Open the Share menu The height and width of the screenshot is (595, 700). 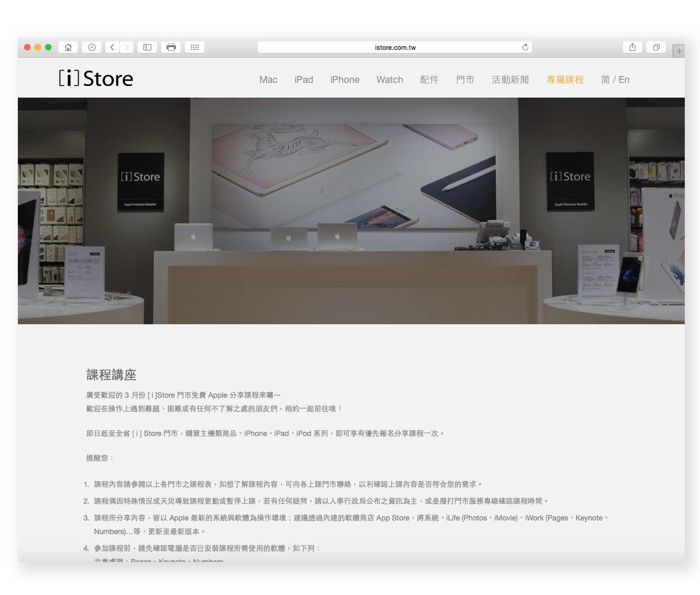tap(632, 47)
